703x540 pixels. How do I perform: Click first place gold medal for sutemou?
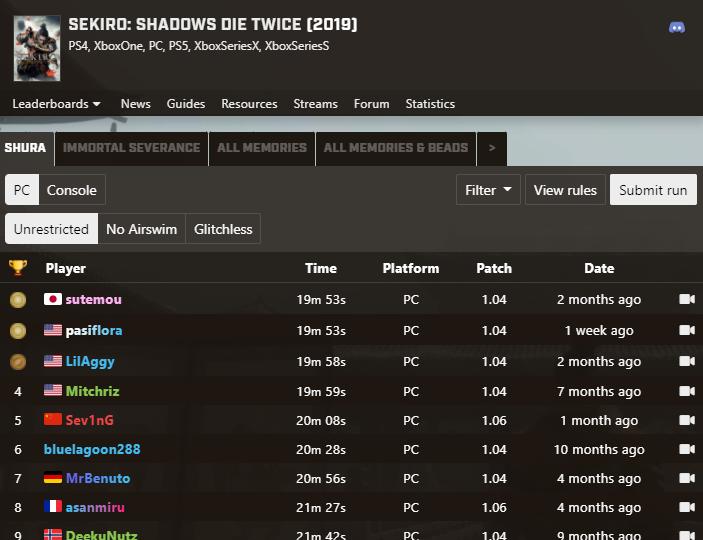point(18,300)
